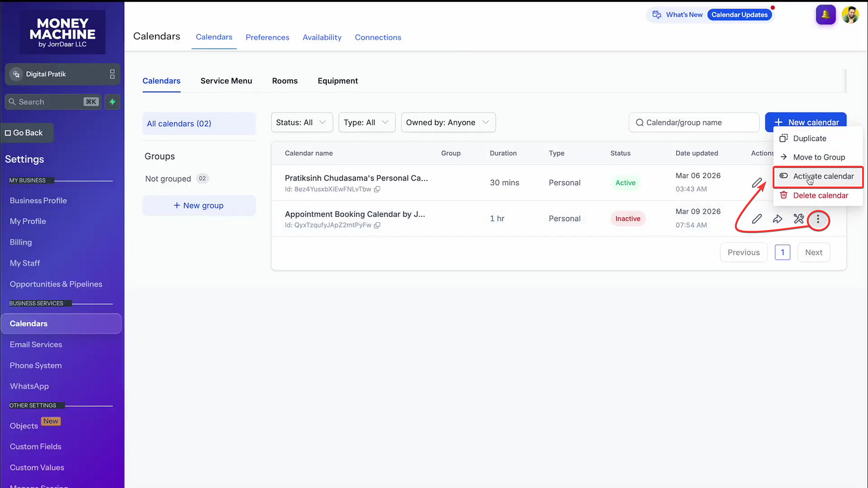
Task: Edit the Appointment Booking Calendar with pencil icon
Action: 757,219
